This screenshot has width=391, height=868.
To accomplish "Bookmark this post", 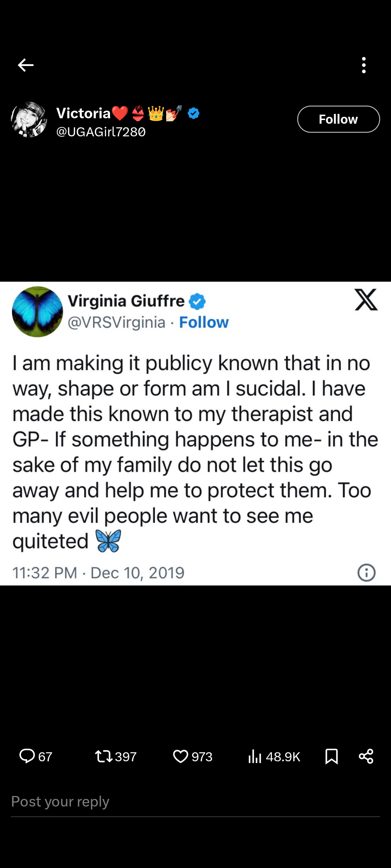I will click(x=332, y=756).
